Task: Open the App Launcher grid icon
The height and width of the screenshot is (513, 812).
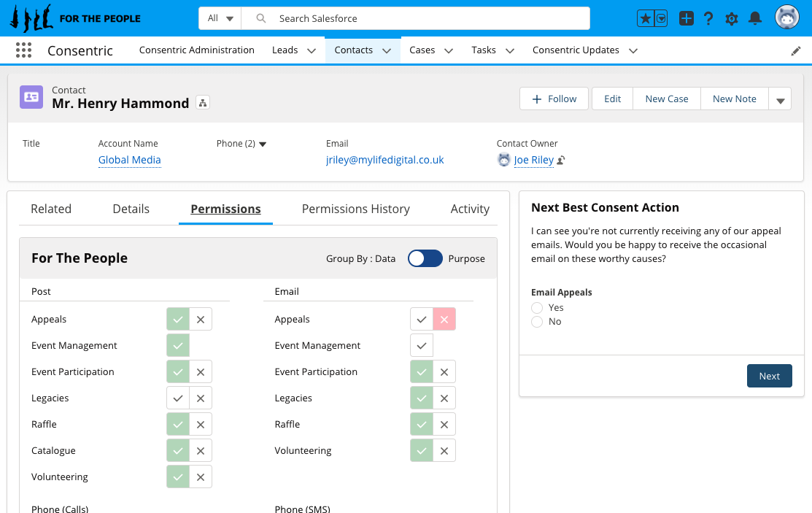Action: pyautogui.click(x=23, y=50)
